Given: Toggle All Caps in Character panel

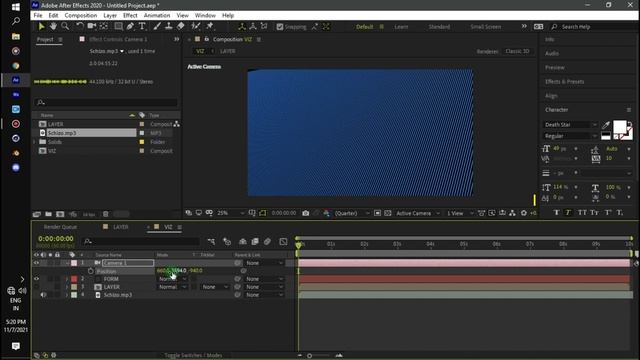Looking at the screenshot, I should click(x=582, y=212).
